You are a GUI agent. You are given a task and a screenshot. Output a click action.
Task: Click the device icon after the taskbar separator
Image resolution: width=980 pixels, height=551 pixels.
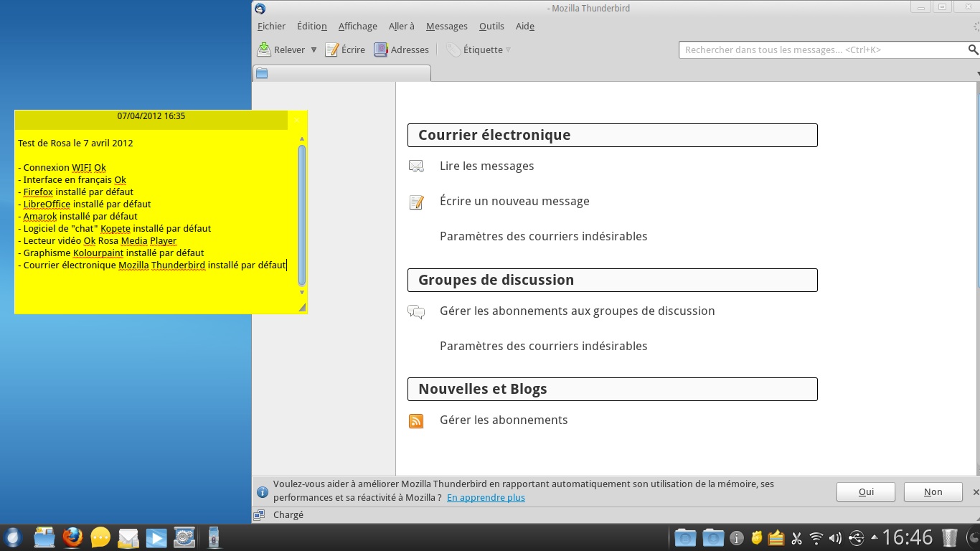pyautogui.click(x=213, y=537)
